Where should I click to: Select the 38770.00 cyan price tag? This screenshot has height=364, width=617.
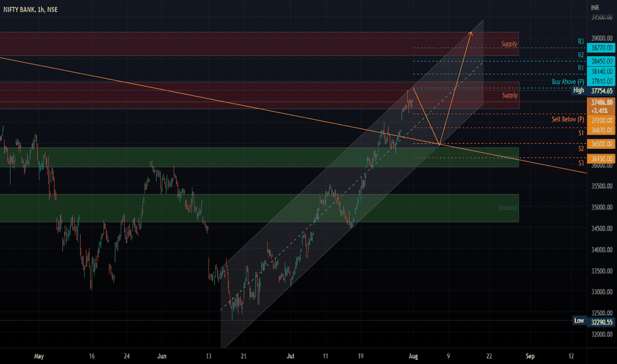(601, 48)
